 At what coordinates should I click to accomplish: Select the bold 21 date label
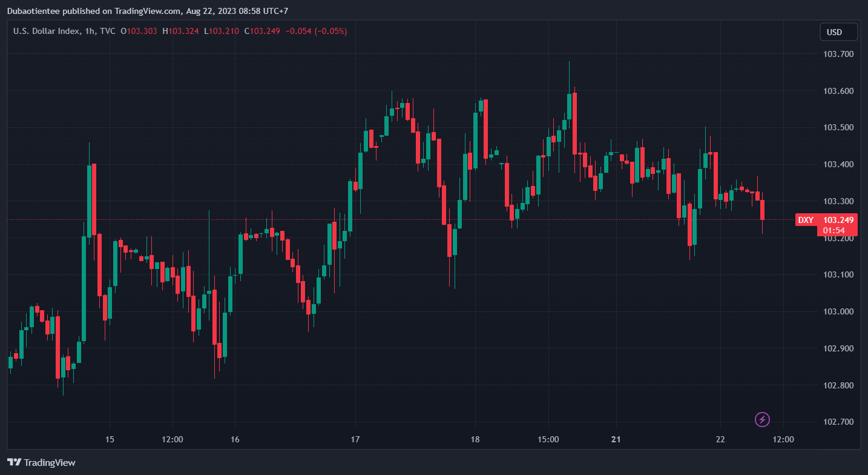point(616,439)
